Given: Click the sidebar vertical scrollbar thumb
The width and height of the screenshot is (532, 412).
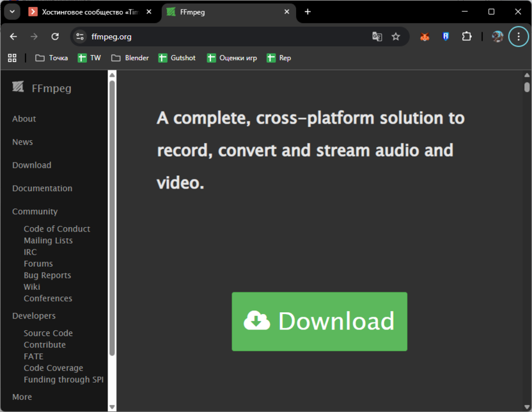Looking at the screenshot, I should coord(112,218).
